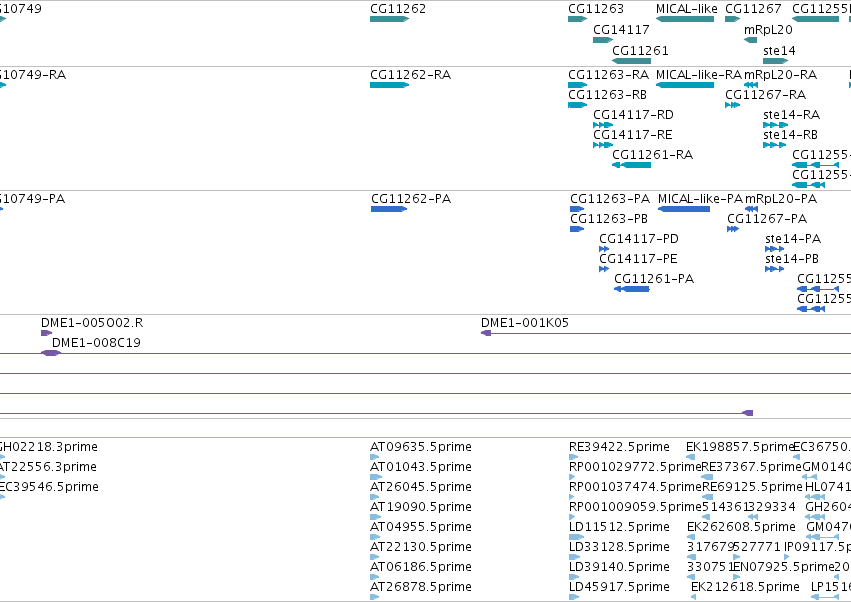The width and height of the screenshot is (851, 602).
Task: Click the CG11262 gene label
Action: pyautogui.click(x=398, y=9)
